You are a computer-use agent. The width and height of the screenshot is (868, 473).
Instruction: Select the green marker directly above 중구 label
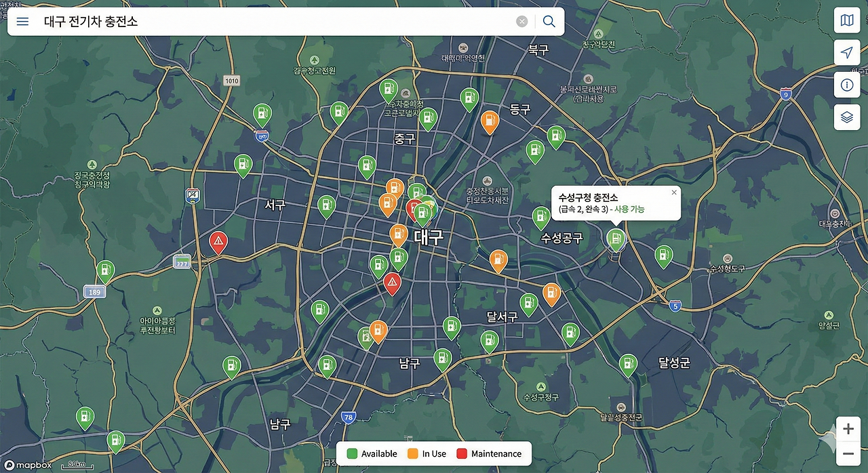coord(427,119)
